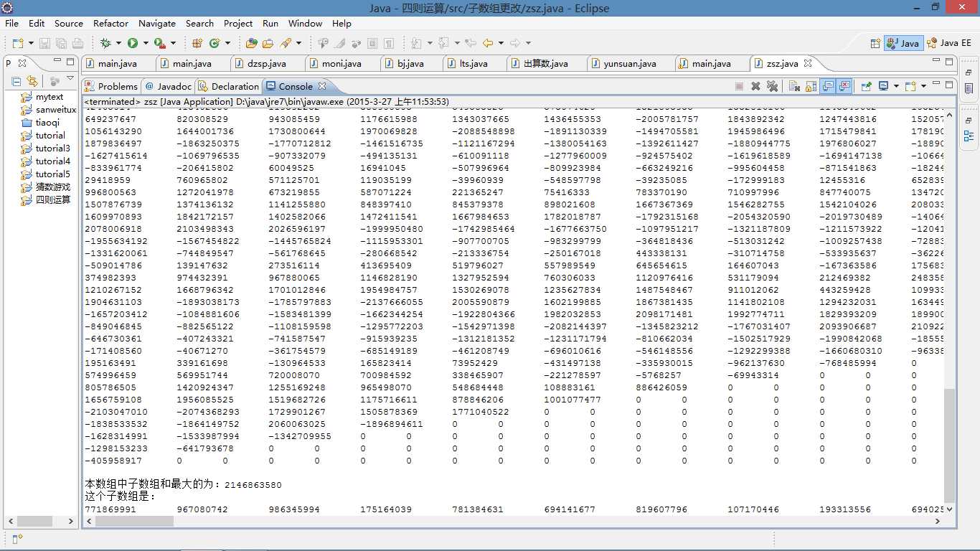Viewport: 980px width, 551px height.
Task: Click the Open Type toolbar icon
Action: coord(251,44)
